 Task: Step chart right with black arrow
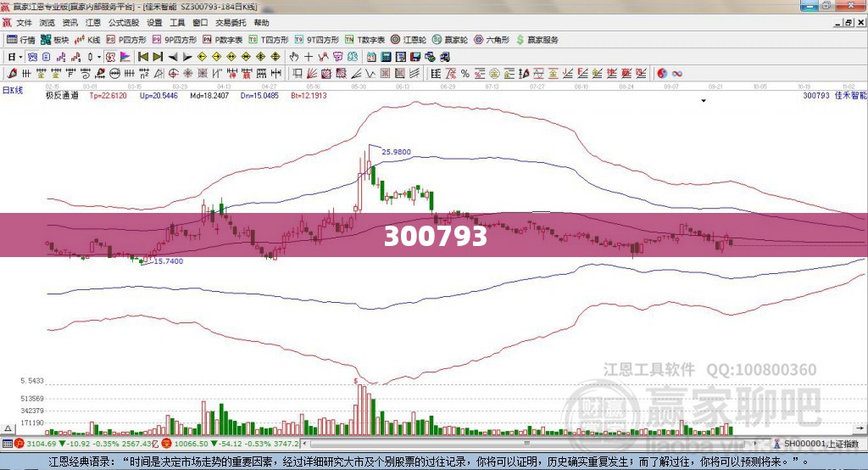pyautogui.click(x=187, y=57)
